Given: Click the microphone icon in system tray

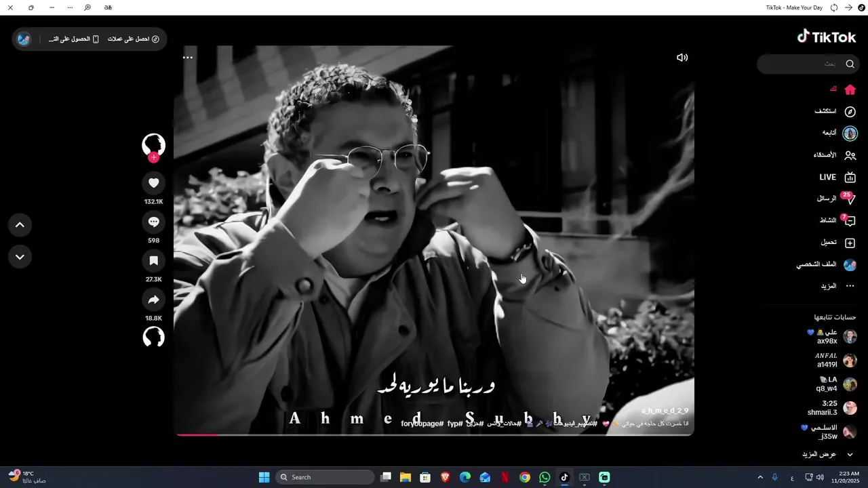Looking at the screenshot, I should 775,477.
